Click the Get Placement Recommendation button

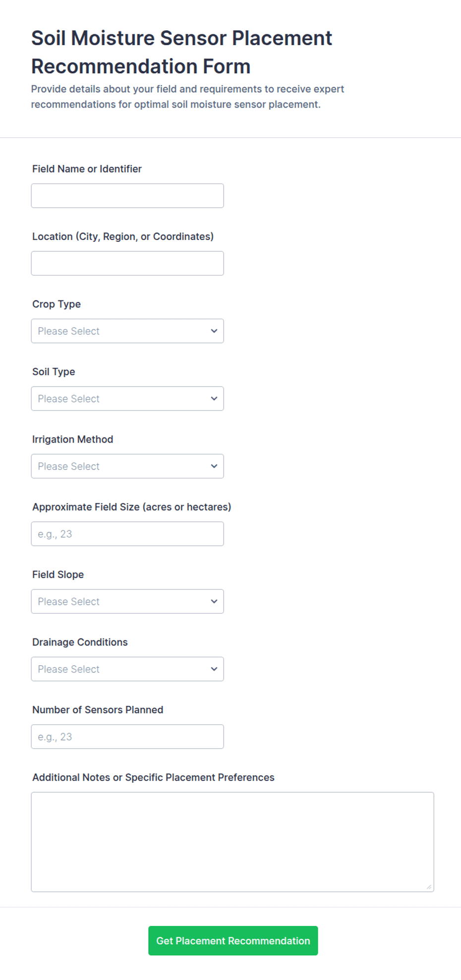[233, 941]
